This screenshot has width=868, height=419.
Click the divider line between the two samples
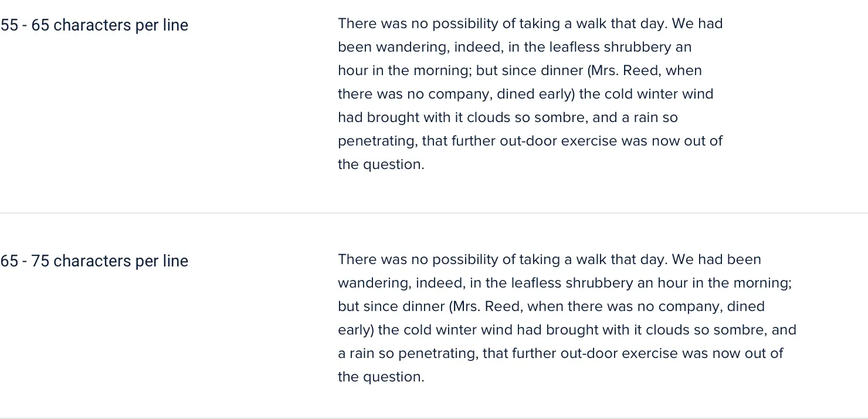[x=434, y=212]
